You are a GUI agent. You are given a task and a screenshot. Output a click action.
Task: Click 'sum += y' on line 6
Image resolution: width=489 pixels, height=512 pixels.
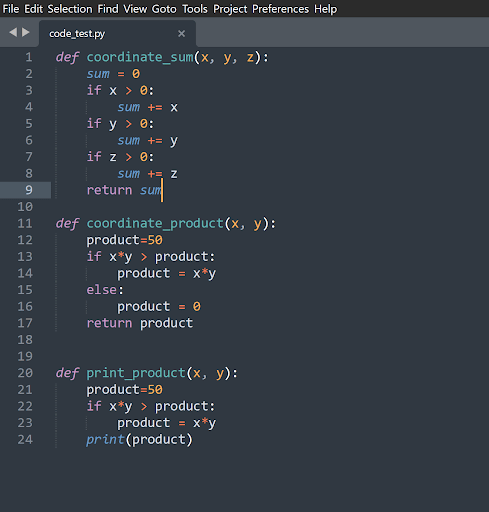coord(148,141)
